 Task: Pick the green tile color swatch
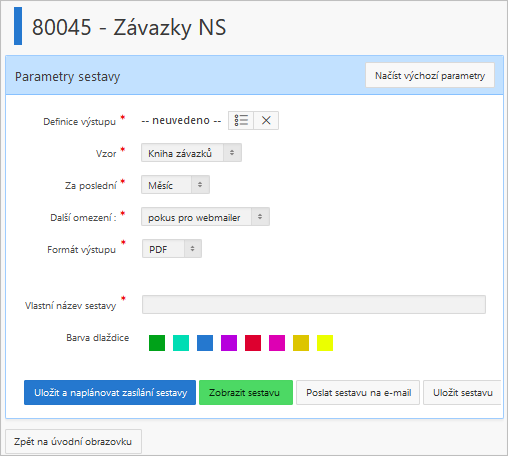157,343
